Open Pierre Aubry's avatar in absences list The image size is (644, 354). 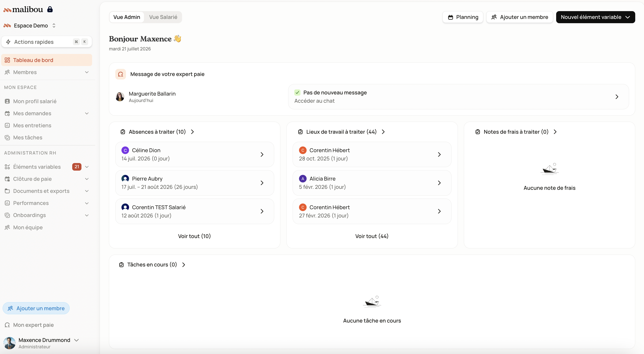(x=125, y=178)
